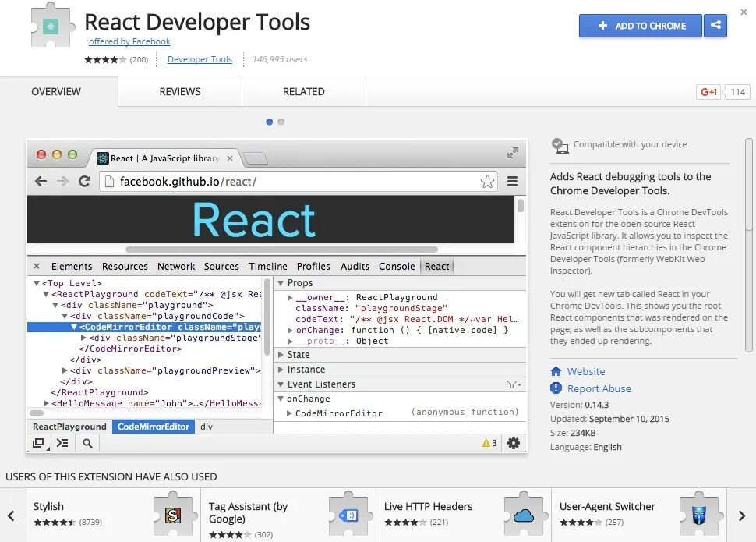Open the Elements DevTools tab
756x542 pixels.
pyautogui.click(x=72, y=267)
